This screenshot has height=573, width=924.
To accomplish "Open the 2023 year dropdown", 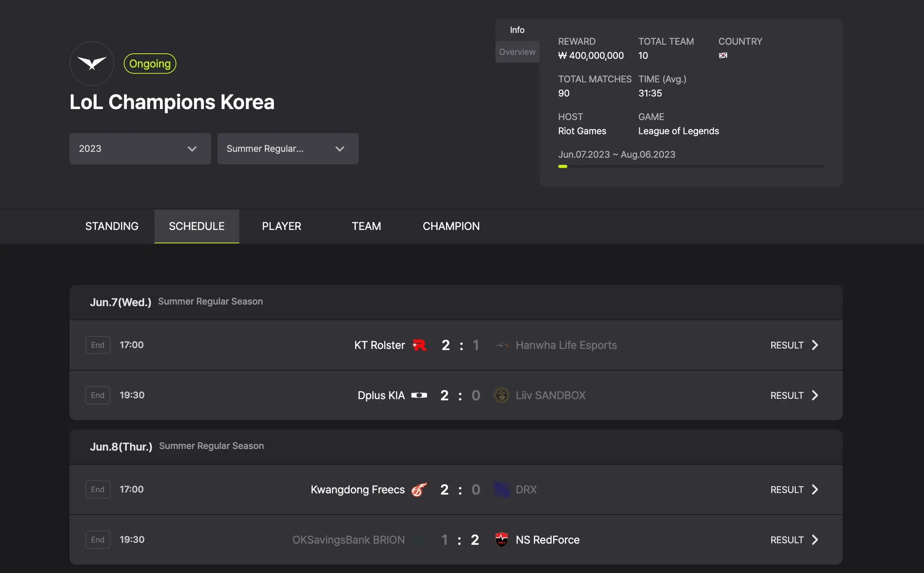I will tap(140, 149).
